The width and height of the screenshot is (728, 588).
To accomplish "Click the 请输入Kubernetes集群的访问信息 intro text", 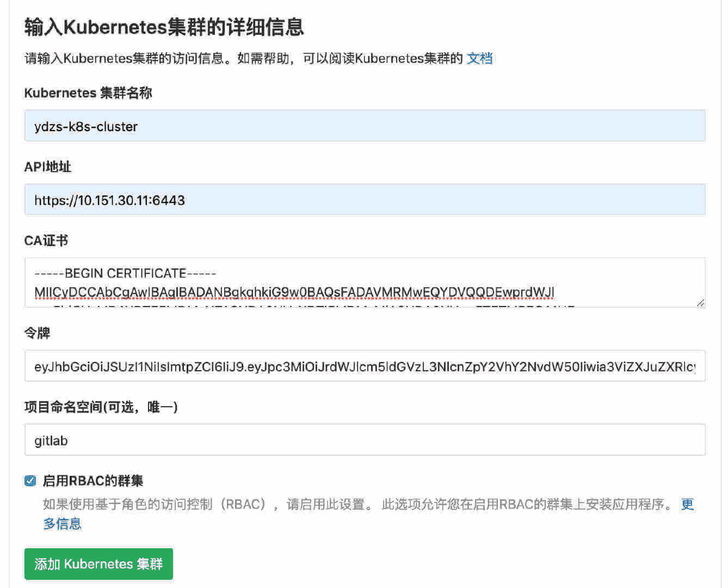I will [244, 58].
